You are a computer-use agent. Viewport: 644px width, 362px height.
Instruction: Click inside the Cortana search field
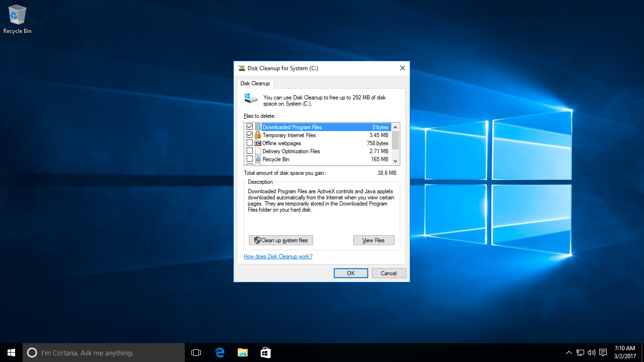pyautogui.click(x=104, y=352)
